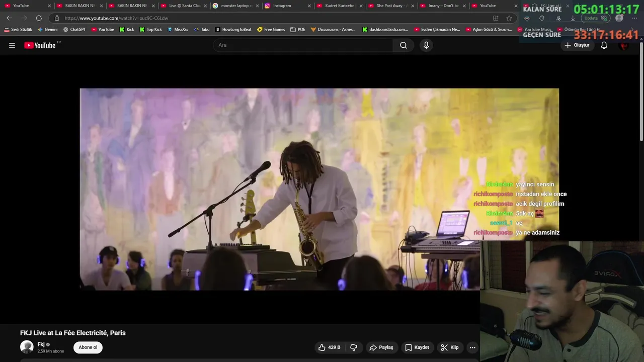Expand the POE bookmarks folder
644x362 pixels.
click(x=298, y=30)
